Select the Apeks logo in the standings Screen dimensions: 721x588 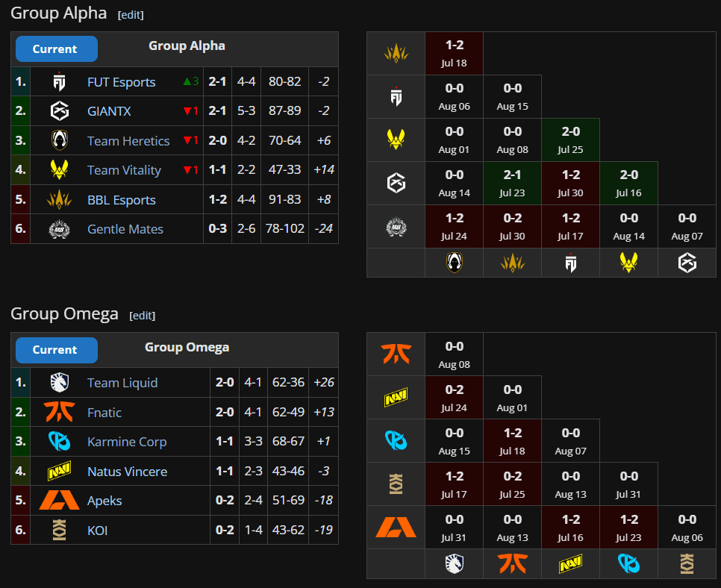tap(59, 500)
